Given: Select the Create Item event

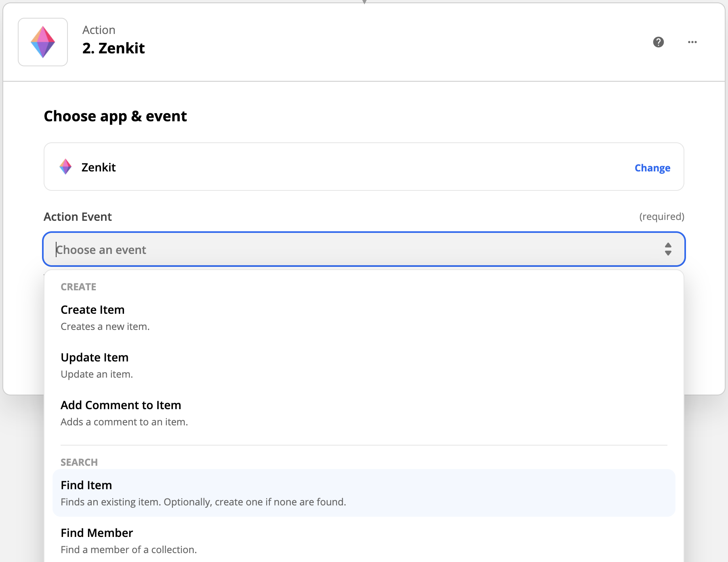Looking at the screenshot, I should [364, 317].
